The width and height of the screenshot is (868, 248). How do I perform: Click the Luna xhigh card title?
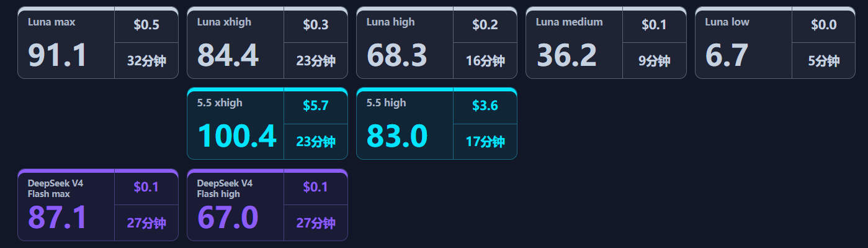click(x=224, y=22)
